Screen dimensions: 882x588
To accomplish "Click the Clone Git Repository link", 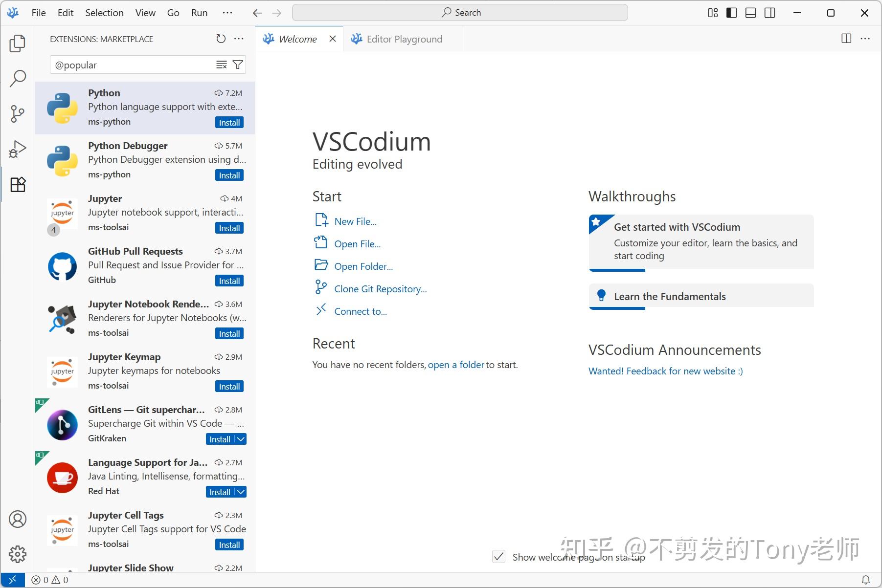I will pos(380,288).
